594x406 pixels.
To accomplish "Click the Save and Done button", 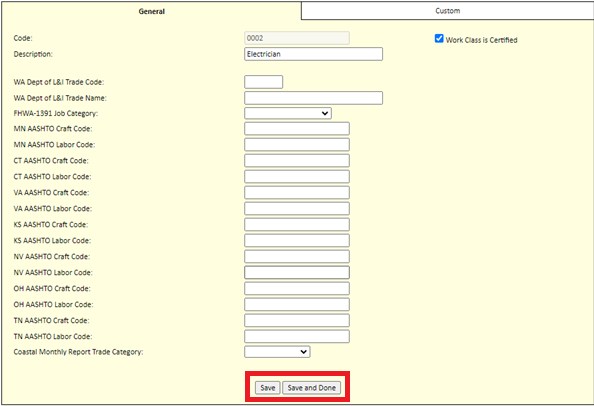I will [311, 388].
